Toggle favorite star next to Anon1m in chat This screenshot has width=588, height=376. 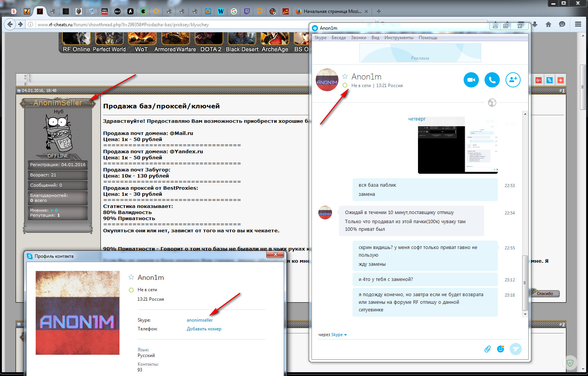click(x=345, y=76)
